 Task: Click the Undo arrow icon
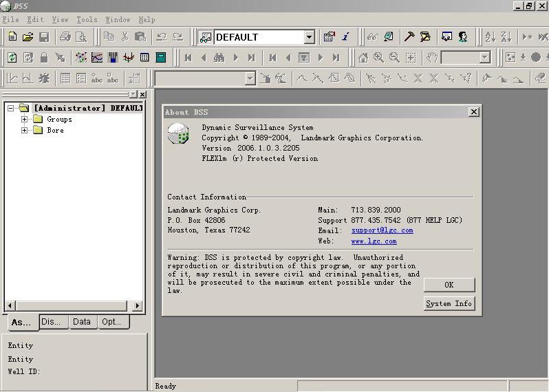162,36
